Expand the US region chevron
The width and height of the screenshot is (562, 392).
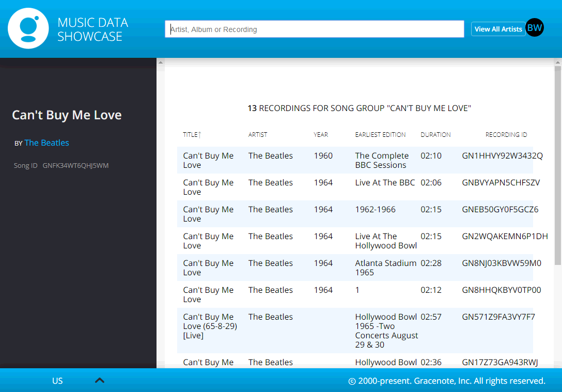coord(100,381)
